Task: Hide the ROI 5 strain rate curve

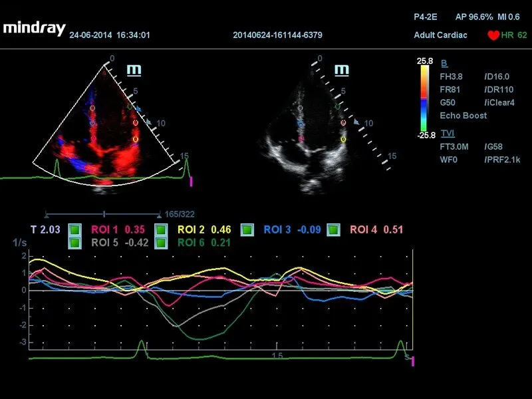Action: point(75,243)
